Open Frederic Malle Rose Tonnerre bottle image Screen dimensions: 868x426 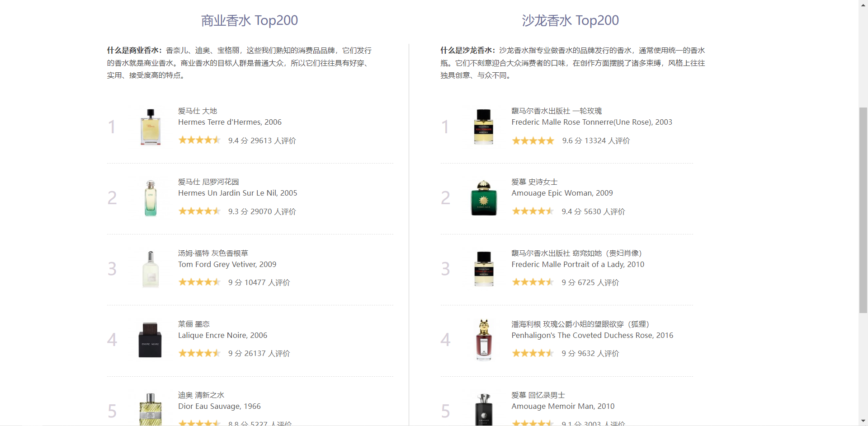[484, 127]
